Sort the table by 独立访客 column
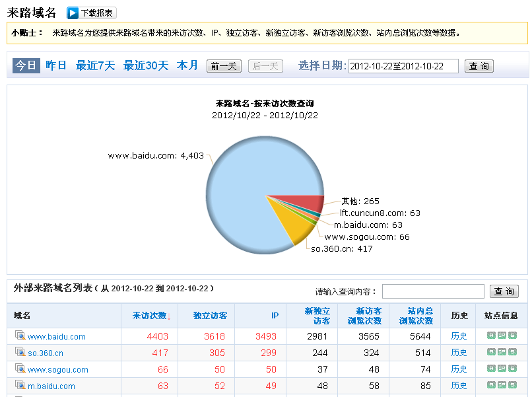 point(210,316)
